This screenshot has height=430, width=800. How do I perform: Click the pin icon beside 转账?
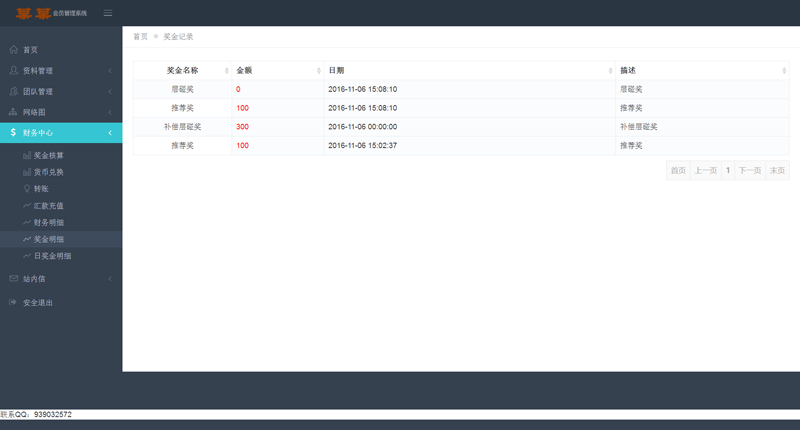tap(27, 189)
